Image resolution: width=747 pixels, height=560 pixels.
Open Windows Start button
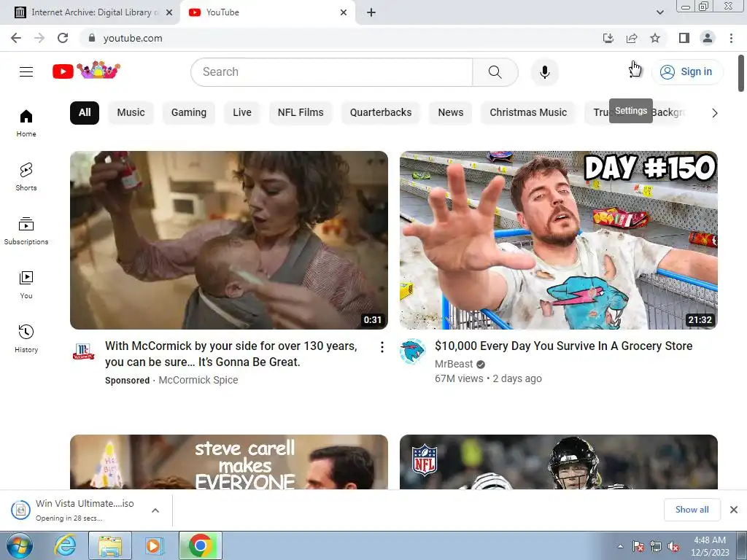[x=20, y=545]
